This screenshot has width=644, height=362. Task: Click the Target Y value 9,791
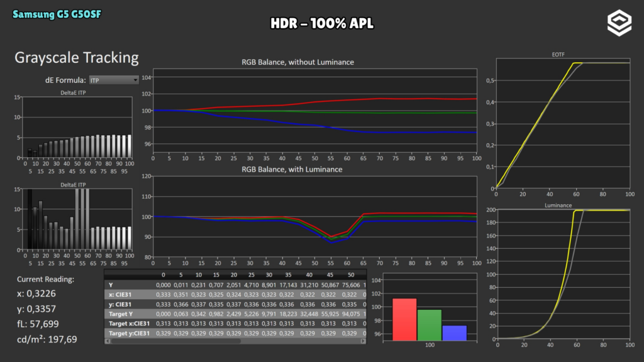[x=269, y=314]
